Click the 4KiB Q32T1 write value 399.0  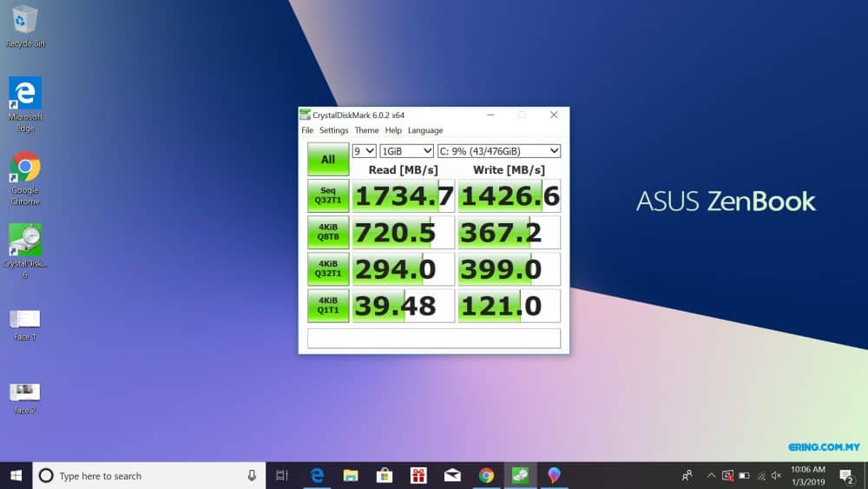point(509,269)
